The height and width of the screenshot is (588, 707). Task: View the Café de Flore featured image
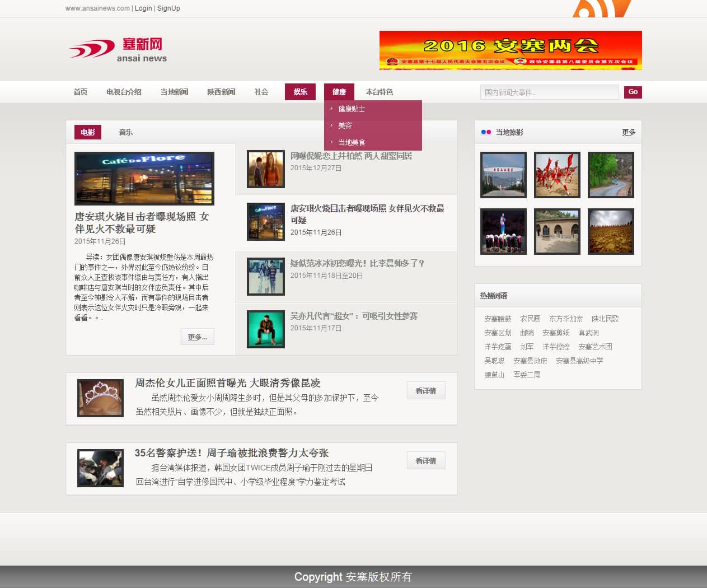tap(144, 179)
